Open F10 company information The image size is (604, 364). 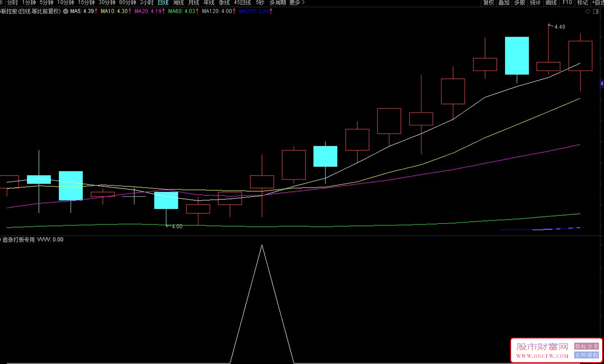pyautogui.click(x=567, y=3)
